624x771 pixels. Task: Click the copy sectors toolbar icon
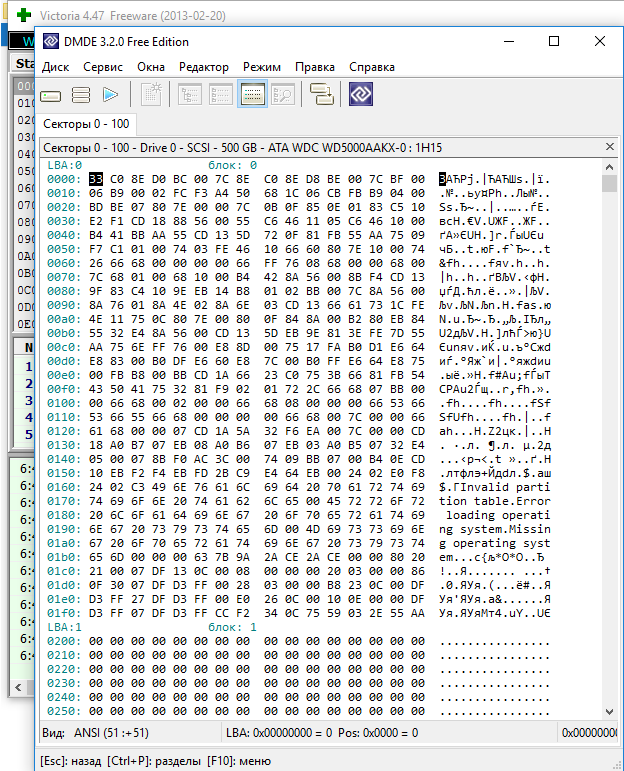pyautogui.click(x=321, y=95)
